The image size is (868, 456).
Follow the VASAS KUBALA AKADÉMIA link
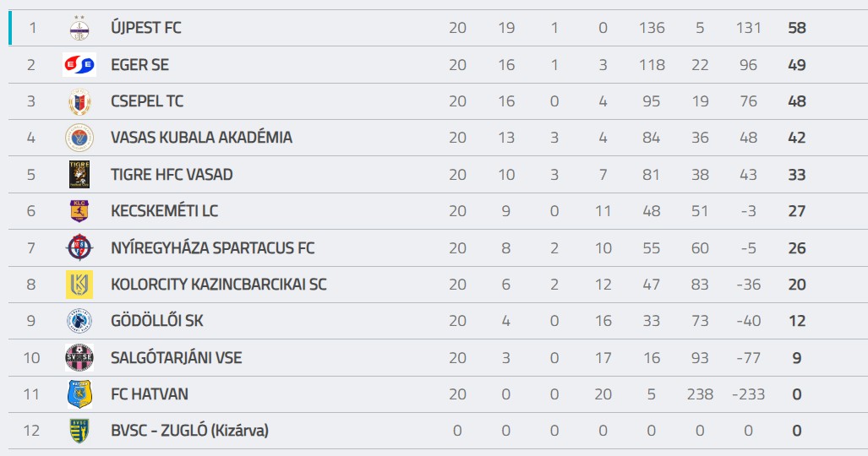201,138
